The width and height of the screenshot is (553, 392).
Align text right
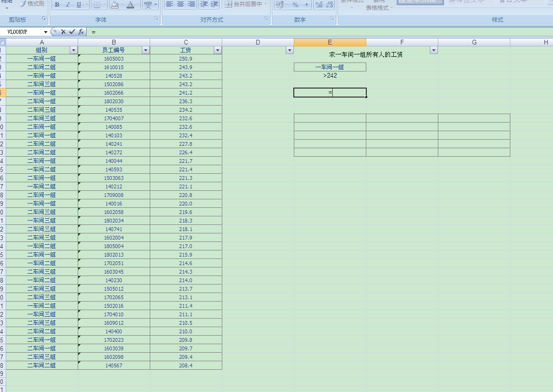[x=191, y=4]
